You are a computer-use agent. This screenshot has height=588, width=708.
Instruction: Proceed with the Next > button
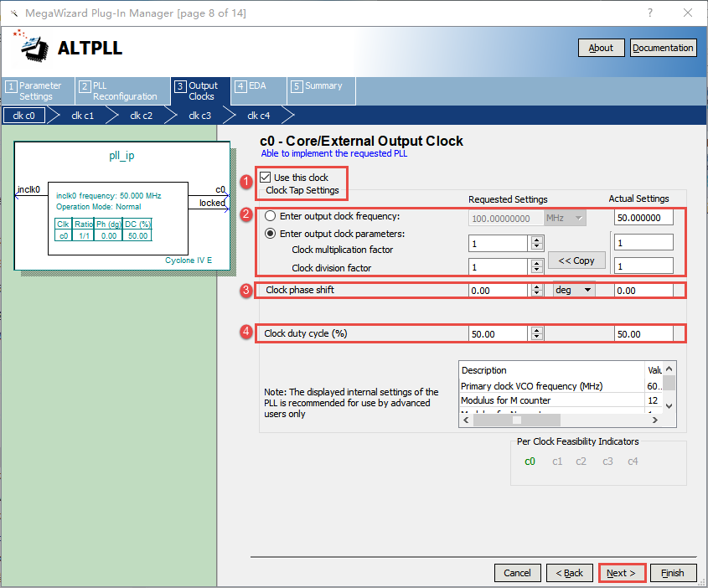622,573
